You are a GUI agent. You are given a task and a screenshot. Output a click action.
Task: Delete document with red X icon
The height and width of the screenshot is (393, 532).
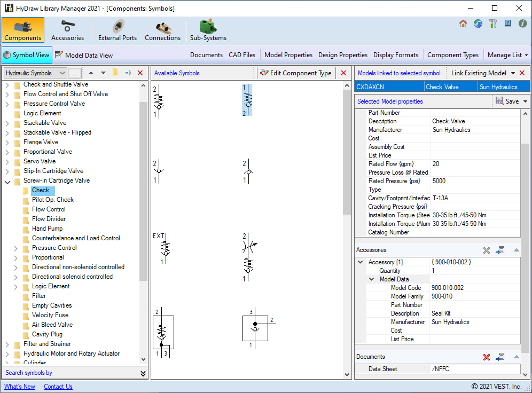[x=487, y=357]
